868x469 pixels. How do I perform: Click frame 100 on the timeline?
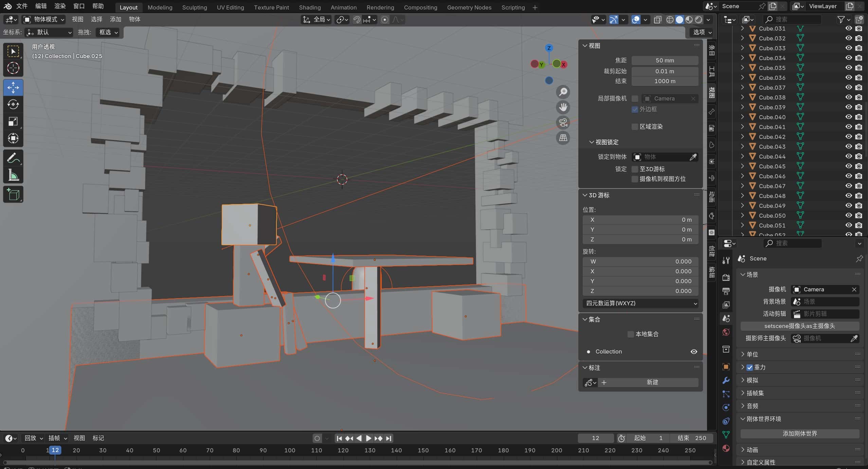(x=290, y=450)
